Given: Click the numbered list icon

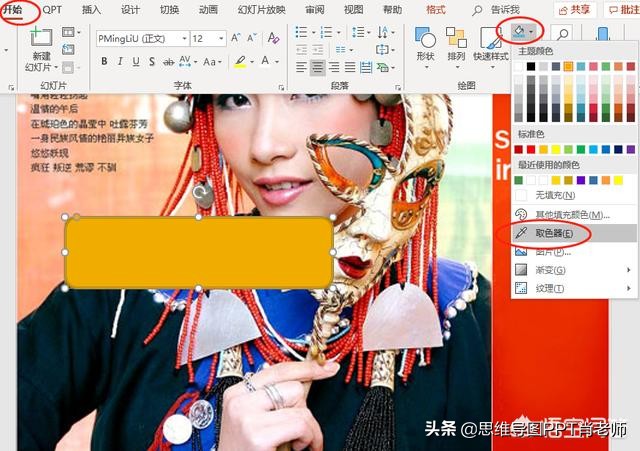Looking at the screenshot, I should (327, 32).
